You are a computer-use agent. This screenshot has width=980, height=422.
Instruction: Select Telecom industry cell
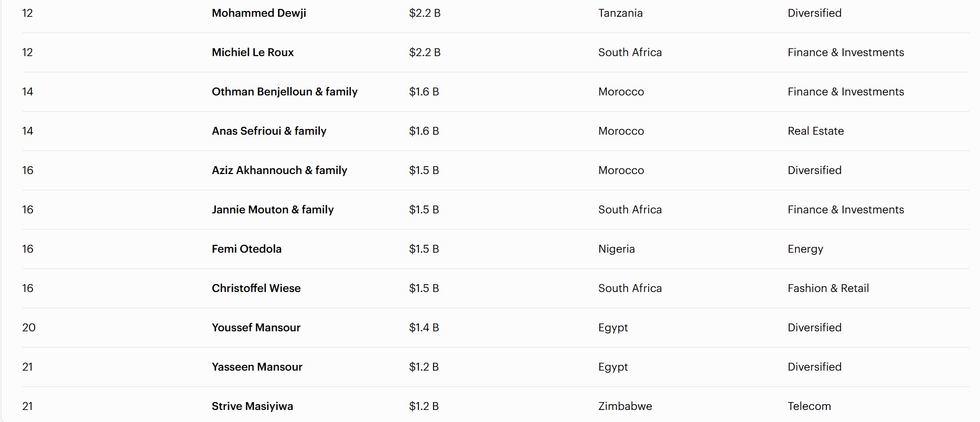tap(809, 406)
